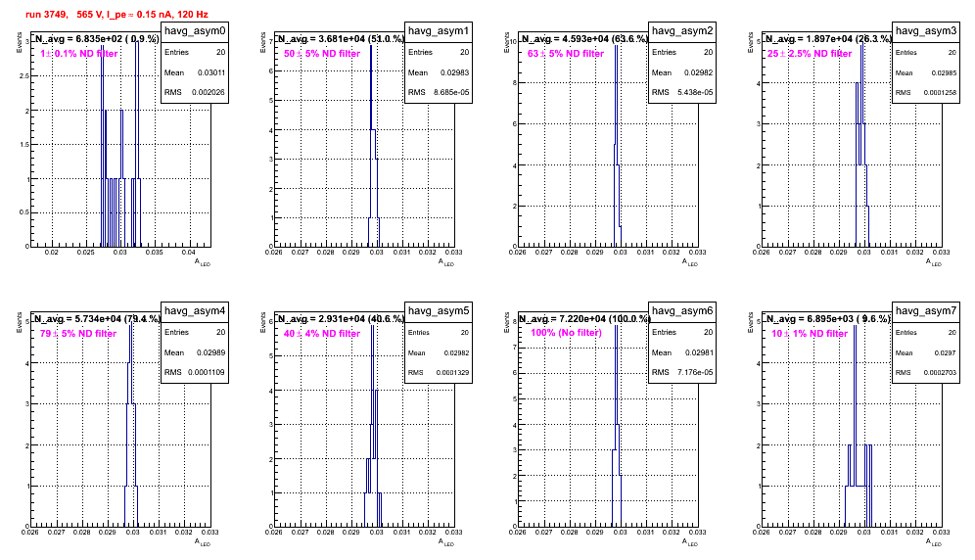975x560 pixels.
Task: Pick the magenta 63± 5% ND filter label
Action: pyautogui.click(x=566, y=54)
